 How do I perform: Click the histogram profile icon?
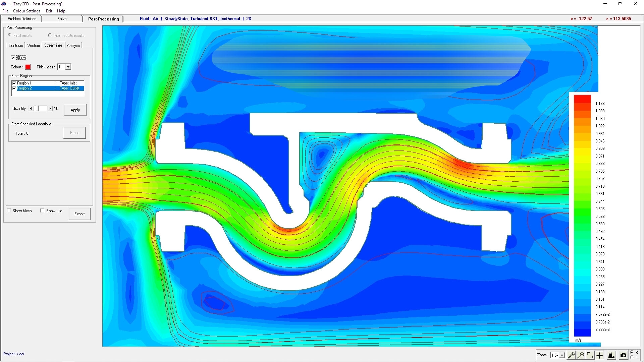611,355
